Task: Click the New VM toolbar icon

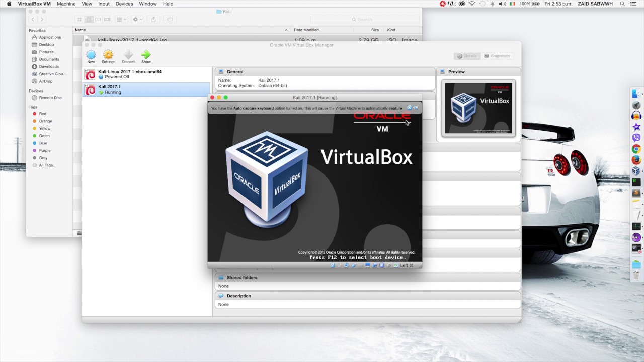Action: point(91,55)
